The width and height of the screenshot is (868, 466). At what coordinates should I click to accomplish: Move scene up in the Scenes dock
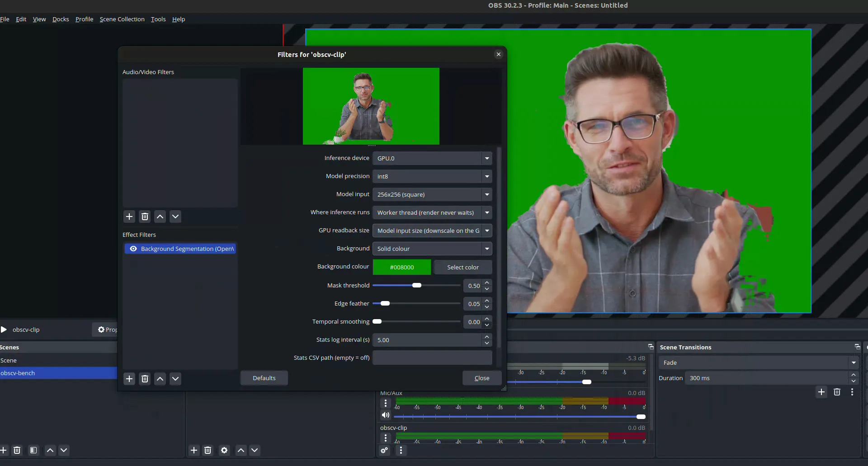pos(50,450)
